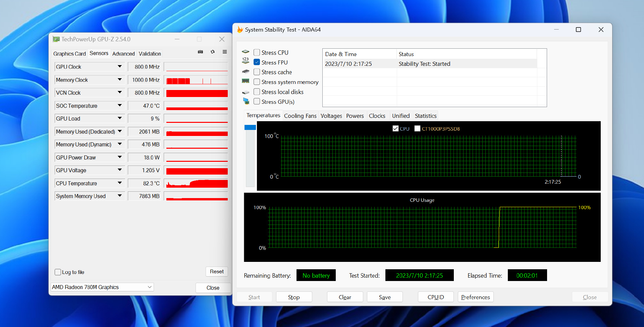
Task: Open the Memory Used (Dedicated) dropdown
Action: [x=120, y=131]
